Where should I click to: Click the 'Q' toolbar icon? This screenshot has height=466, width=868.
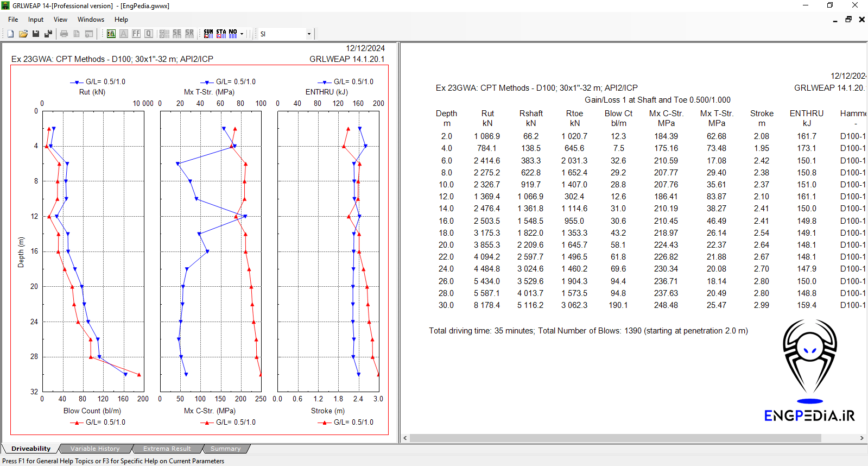pos(149,34)
